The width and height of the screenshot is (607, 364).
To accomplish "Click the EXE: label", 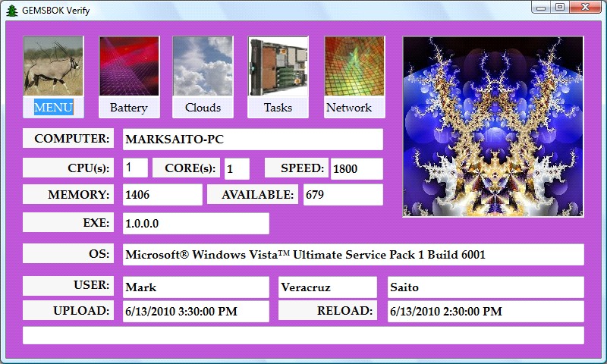I will pos(68,222).
